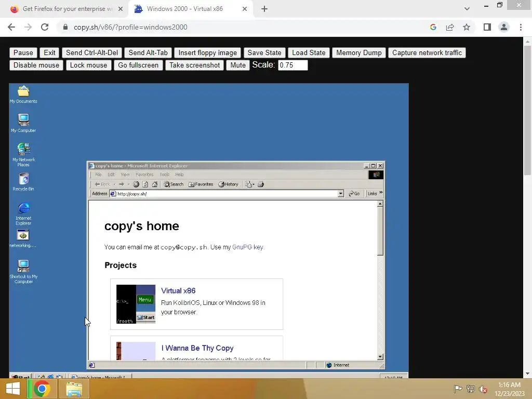Click the IE Print toolbar icon
532x399 pixels.
point(261,184)
